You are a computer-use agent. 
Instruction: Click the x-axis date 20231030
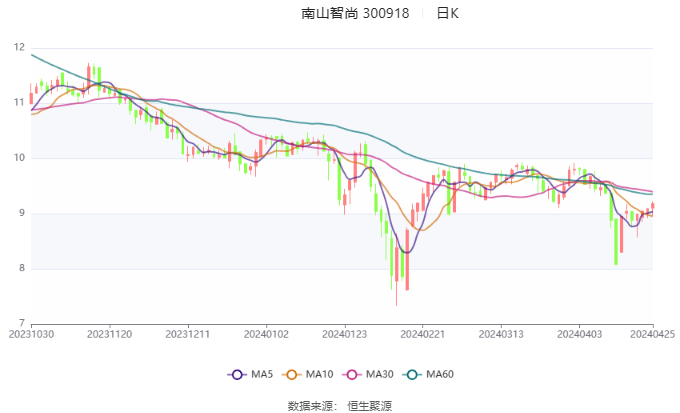31,334
